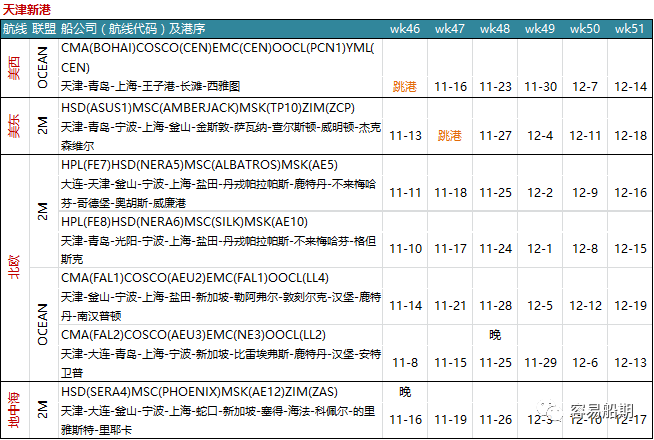Click the 12-15 date cell
Viewport: 654px width, 440px height.
click(631, 249)
